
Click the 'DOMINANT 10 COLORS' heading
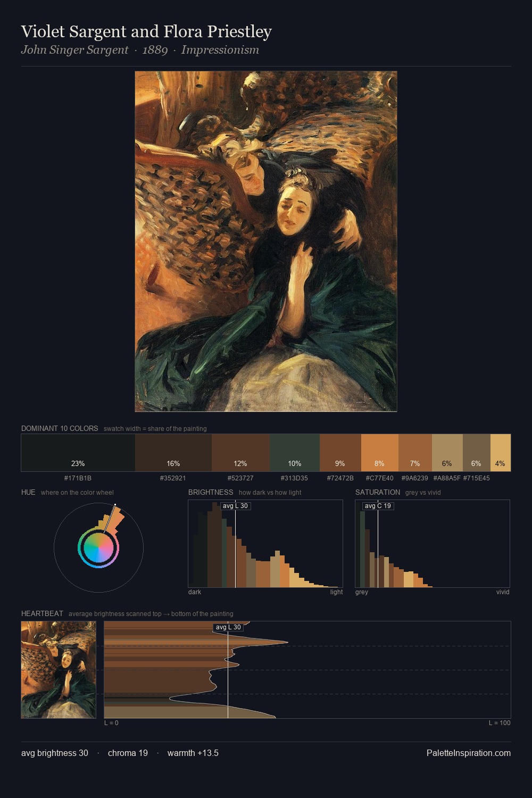pyautogui.click(x=60, y=428)
